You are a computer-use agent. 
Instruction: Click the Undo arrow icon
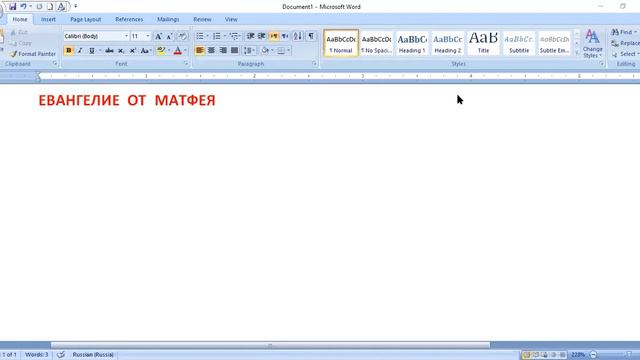click(24, 7)
